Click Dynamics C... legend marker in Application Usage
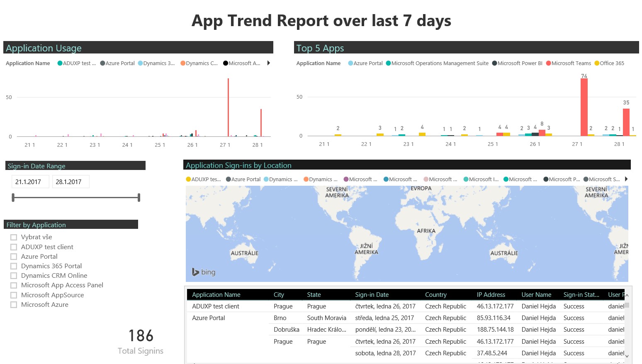The image size is (642, 364). click(x=183, y=63)
